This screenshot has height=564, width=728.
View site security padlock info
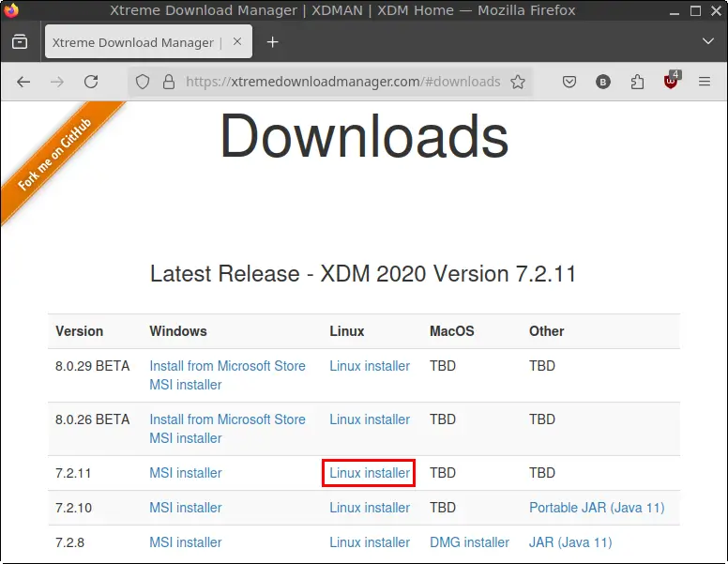click(169, 83)
